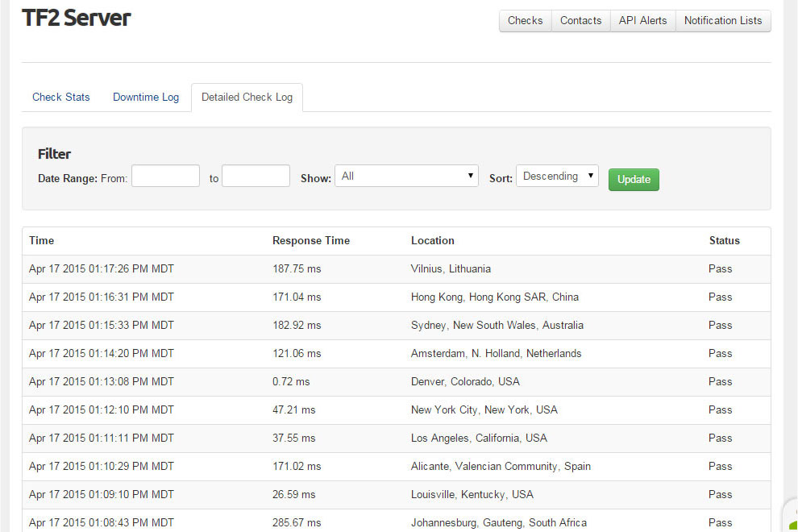Screen dimensions: 798x532
Task: Click Pass status in the Vilnius row
Action: 720,268
